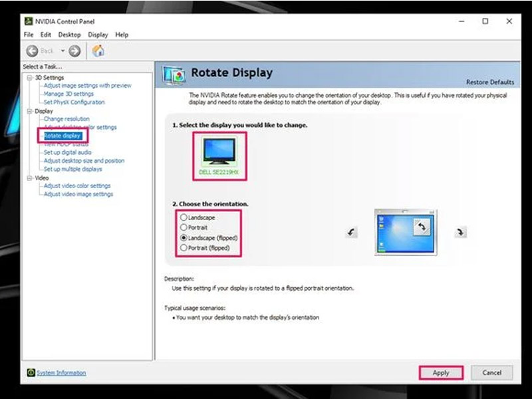
Task: Go to the Home icon in toolbar
Action: point(98,51)
